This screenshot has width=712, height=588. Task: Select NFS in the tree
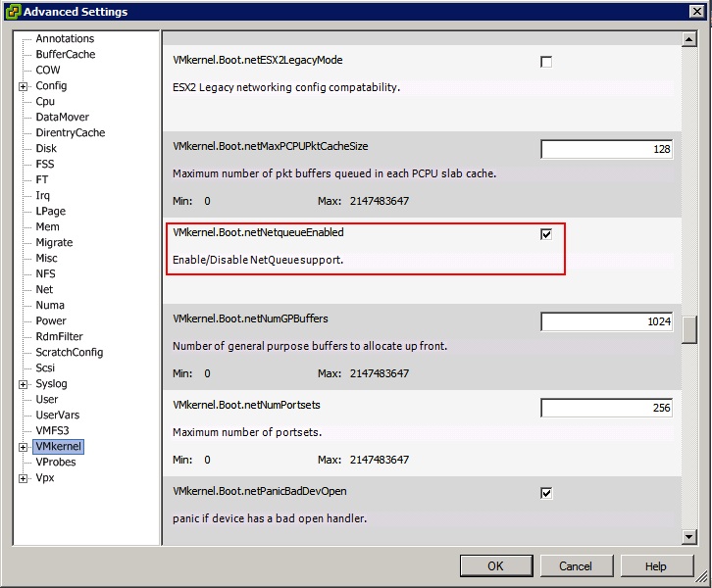tap(45, 273)
